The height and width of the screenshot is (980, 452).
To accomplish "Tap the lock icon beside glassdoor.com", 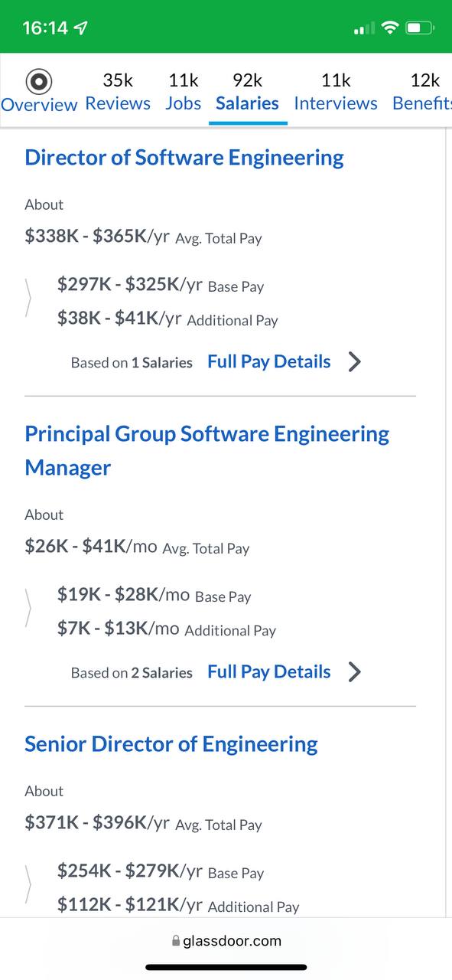I will [x=176, y=941].
